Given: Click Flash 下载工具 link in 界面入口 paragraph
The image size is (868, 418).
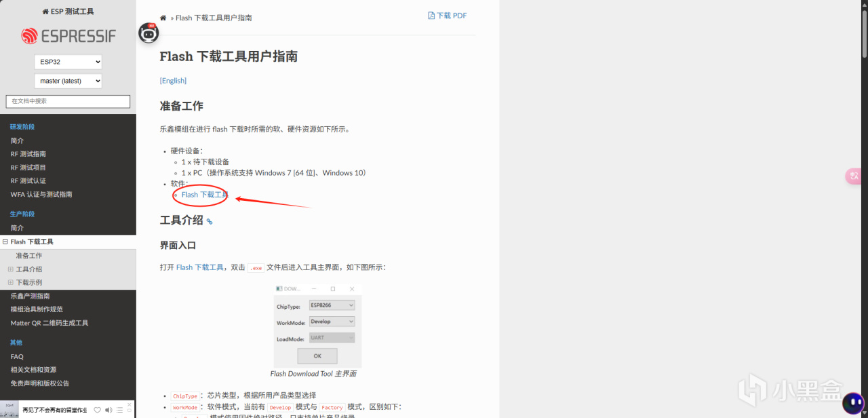Looking at the screenshot, I should pos(200,267).
